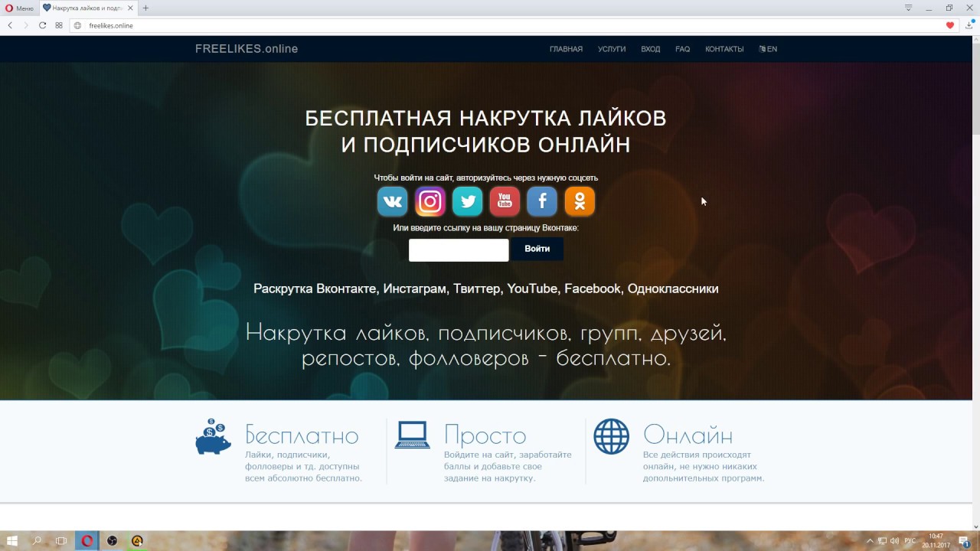
Task: Open the FAQ menu item
Action: tap(683, 49)
